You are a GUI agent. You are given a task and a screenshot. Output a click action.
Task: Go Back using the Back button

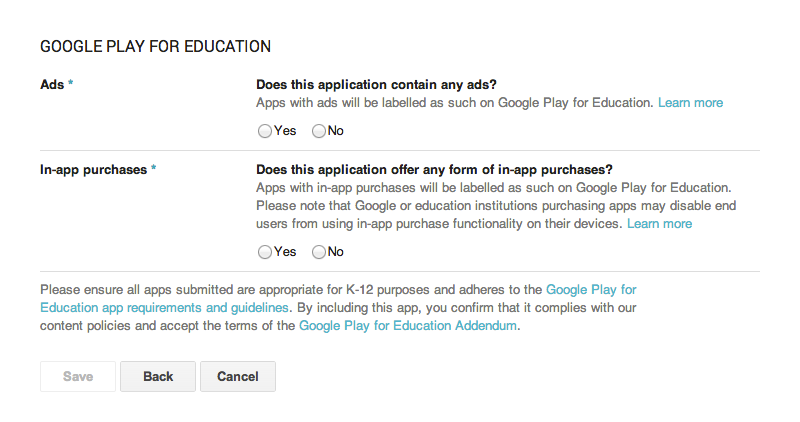pos(158,377)
